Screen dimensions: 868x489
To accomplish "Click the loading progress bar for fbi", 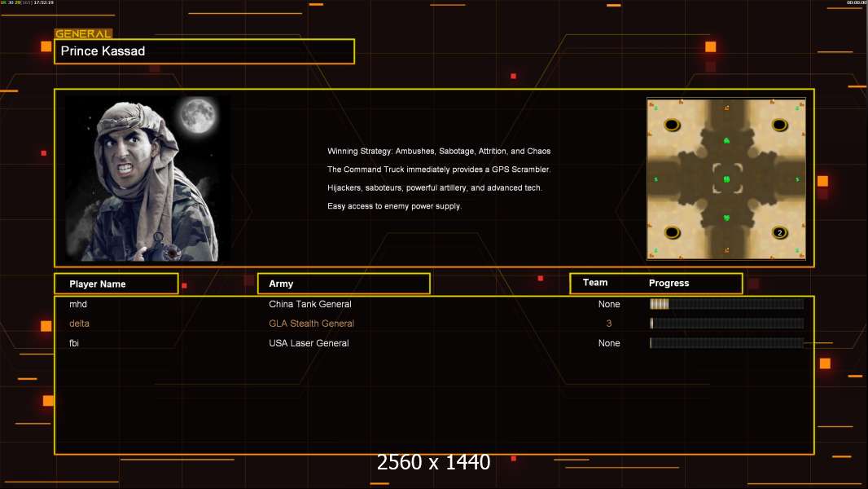I will (727, 343).
